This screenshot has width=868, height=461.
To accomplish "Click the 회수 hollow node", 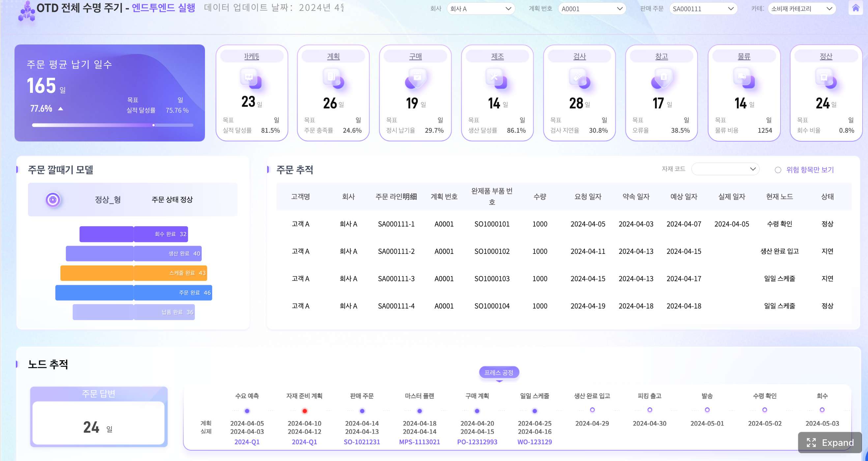I will click(x=822, y=410).
